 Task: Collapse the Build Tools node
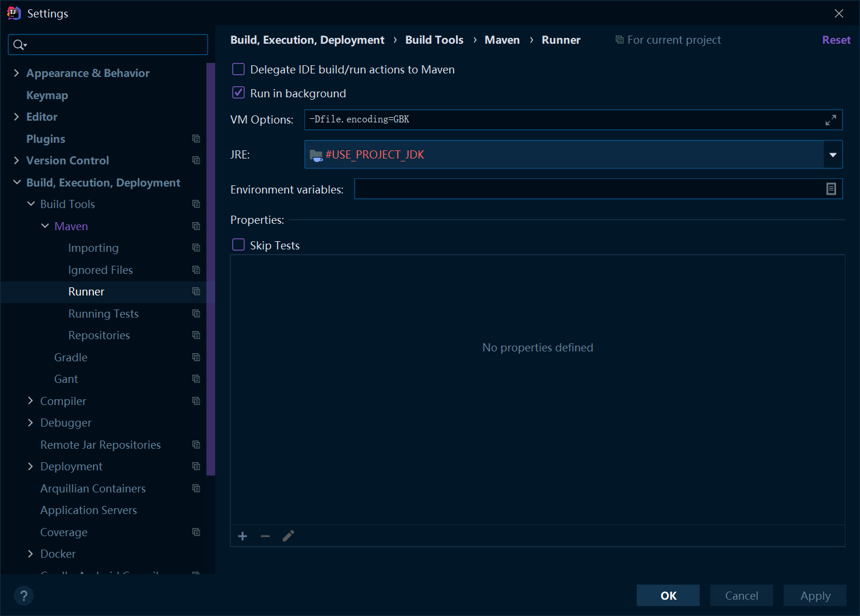(31, 204)
